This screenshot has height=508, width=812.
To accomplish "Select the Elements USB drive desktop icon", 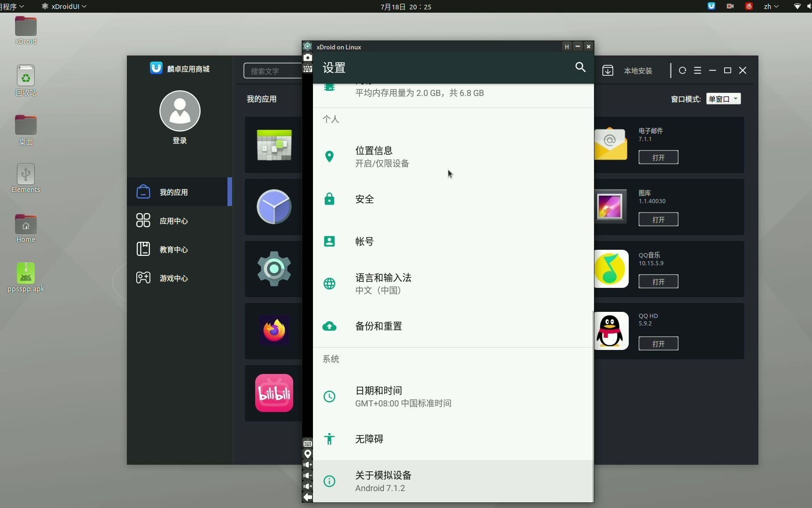I will pyautogui.click(x=26, y=178).
